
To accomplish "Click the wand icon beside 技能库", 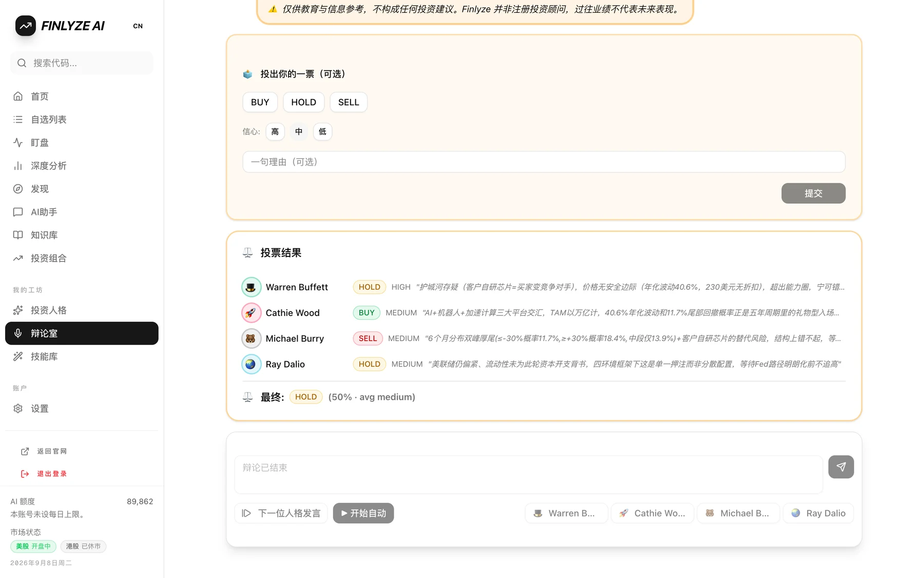I will click(18, 356).
